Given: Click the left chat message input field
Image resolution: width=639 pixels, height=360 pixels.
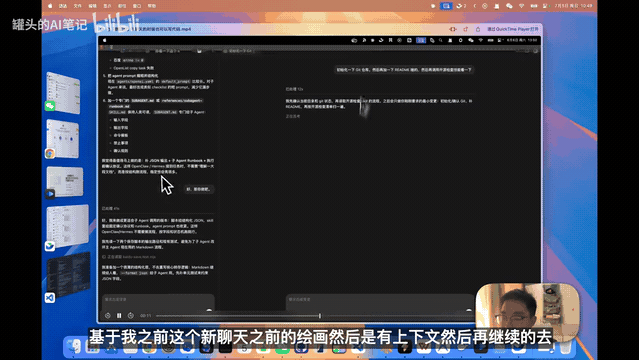Looking at the screenshot, I should click(158, 302).
